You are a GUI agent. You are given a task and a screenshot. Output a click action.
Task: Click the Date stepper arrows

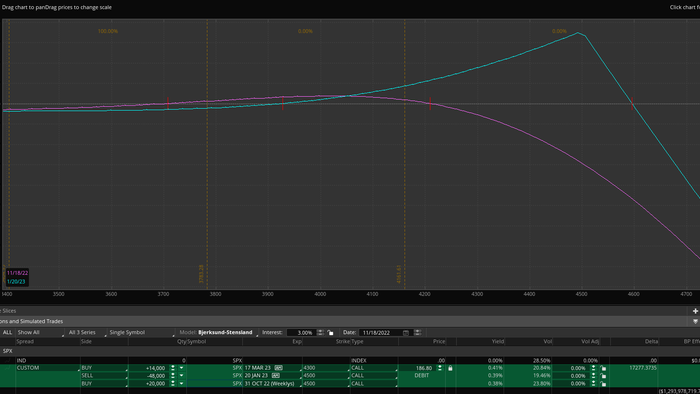pos(417,332)
